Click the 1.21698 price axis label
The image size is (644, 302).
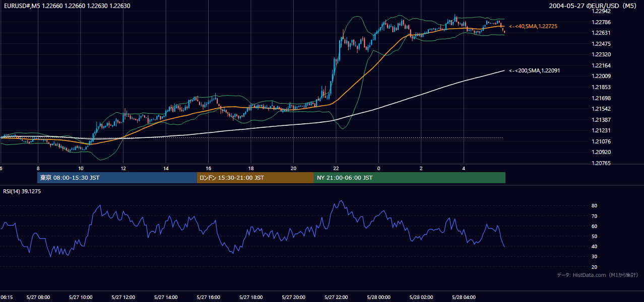pyautogui.click(x=602, y=98)
